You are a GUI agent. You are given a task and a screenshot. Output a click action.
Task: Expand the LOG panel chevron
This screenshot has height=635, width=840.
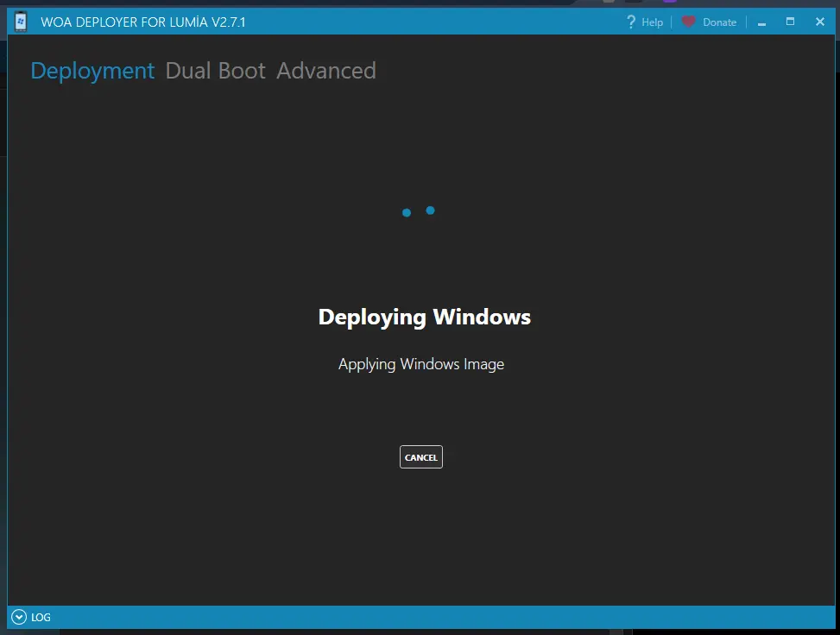point(19,617)
